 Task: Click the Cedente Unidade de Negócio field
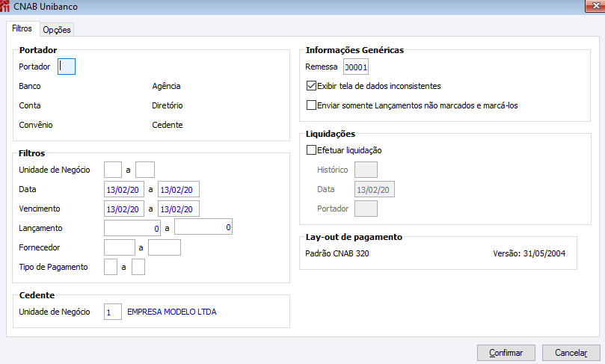tap(113, 312)
